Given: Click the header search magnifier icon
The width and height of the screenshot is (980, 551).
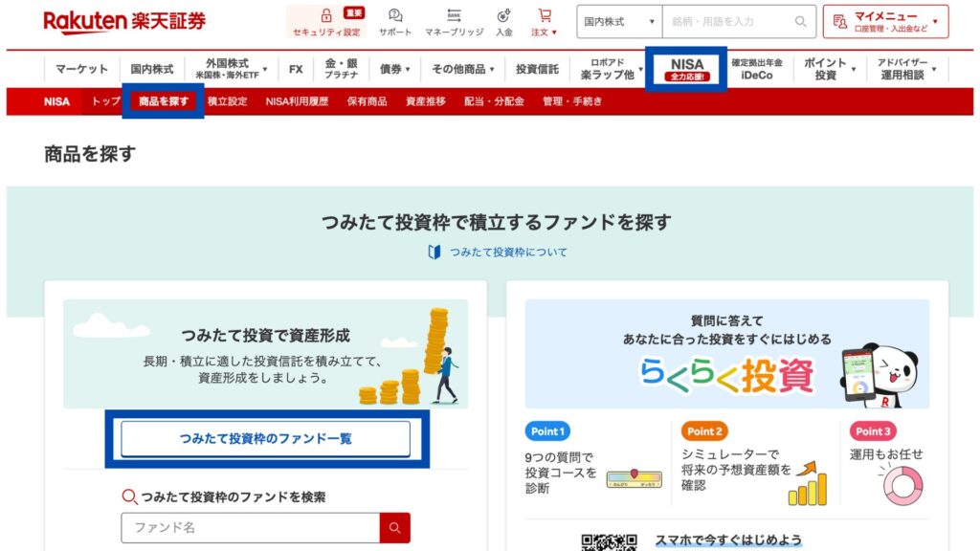Looking at the screenshot, I should (x=800, y=22).
